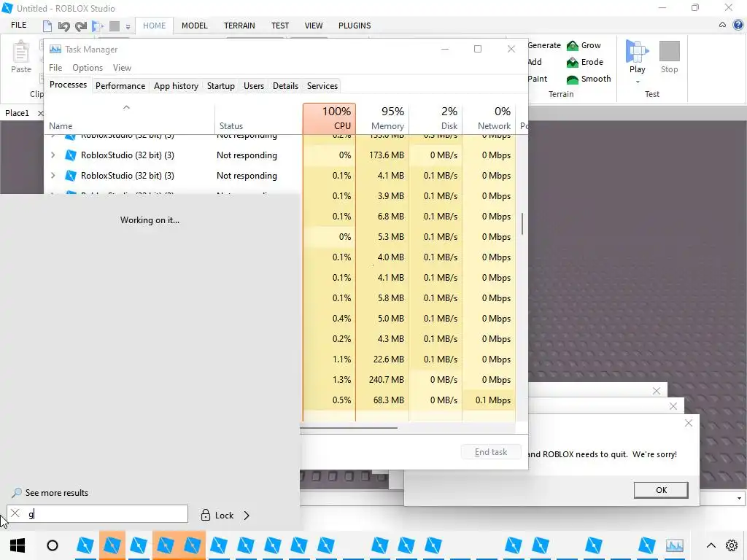The width and height of the screenshot is (747, 560).
Task: Switch to the TEST ribbon tab
Action: coord(280,26)
